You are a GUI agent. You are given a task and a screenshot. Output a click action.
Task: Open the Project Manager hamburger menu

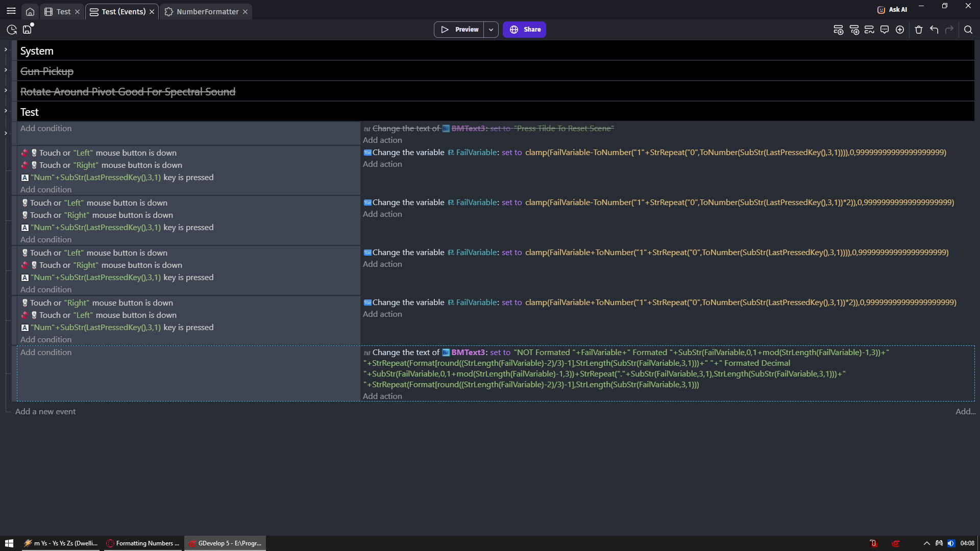pos(11,11)
